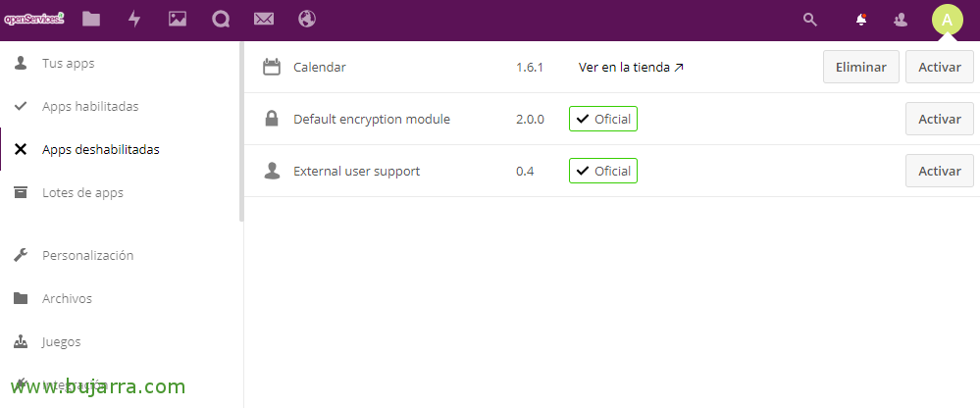The width and height of the screenshot is (980, 408).
Task: Click the globe icon in top bar
Action: 306,19
